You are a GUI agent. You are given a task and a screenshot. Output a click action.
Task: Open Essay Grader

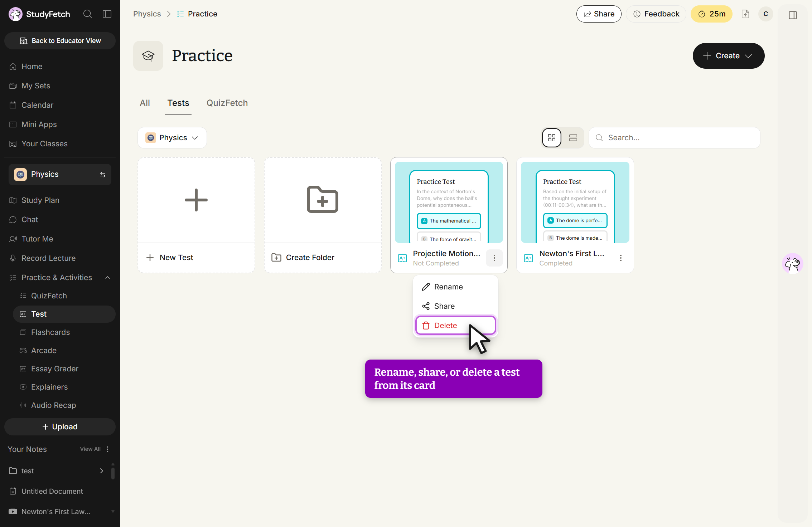tap(64, 369)
